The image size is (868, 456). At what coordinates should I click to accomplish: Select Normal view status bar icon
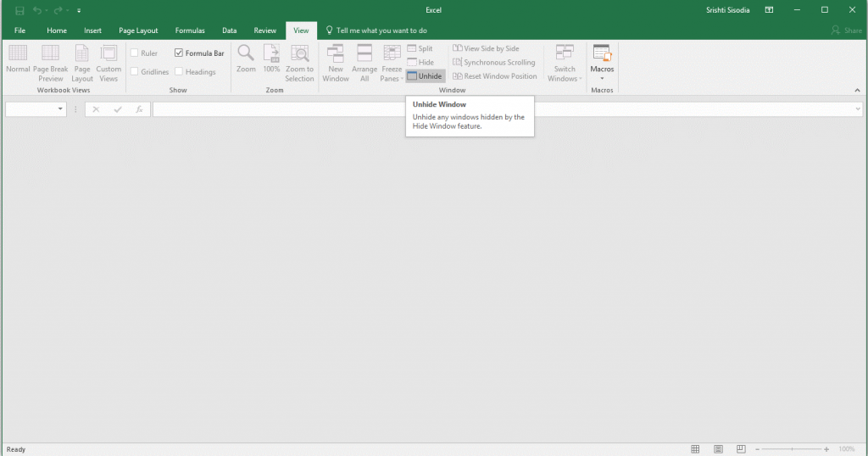(x=695, y=449)
